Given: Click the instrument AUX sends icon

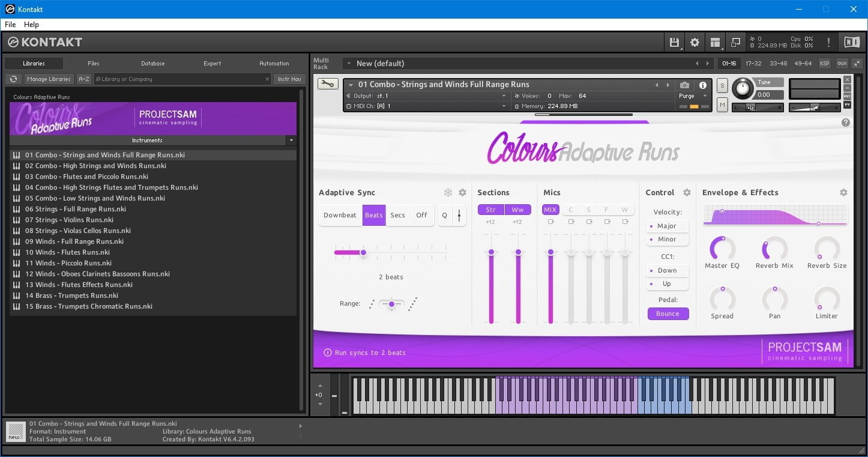Looking at the screenshot, I should pos(847,96).
